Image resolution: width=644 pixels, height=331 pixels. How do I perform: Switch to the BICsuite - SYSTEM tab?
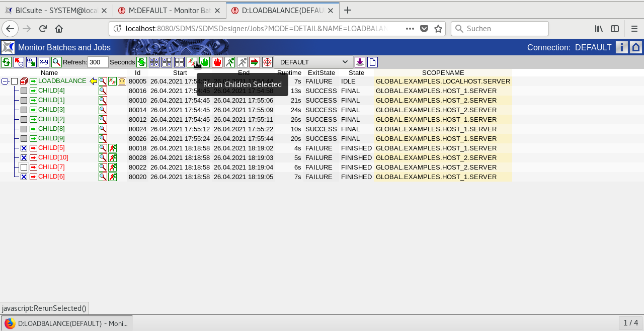tap(56, 10)
